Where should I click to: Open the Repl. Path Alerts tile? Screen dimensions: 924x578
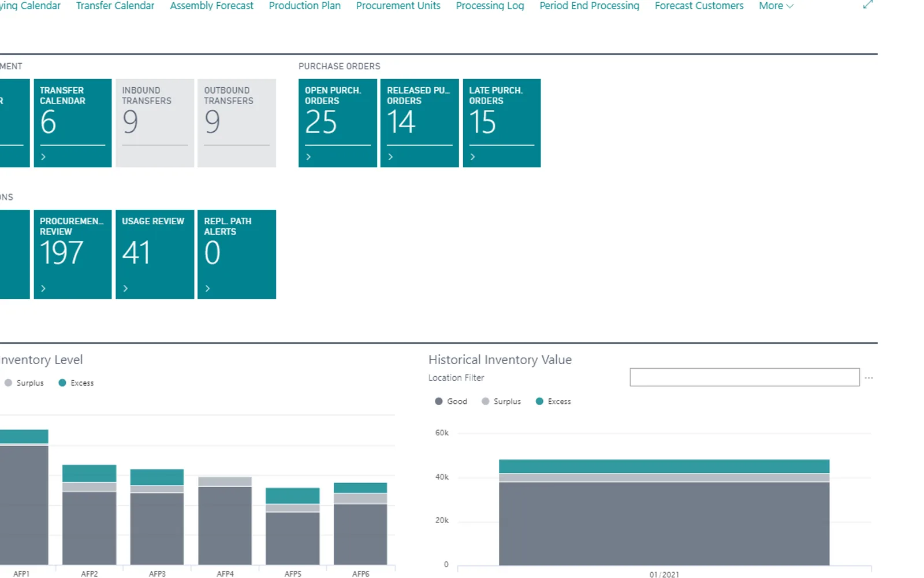pyautogui.click(x=237, y=254)
